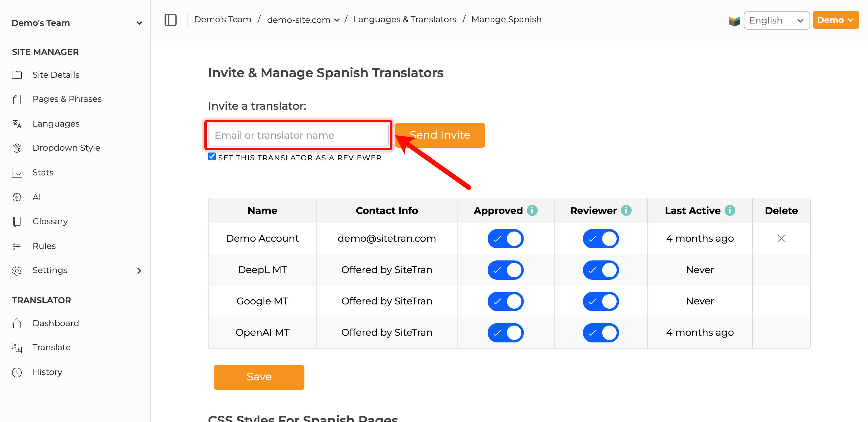Click the Dashboard home icon
The width and height of the screenshot is (868, 422).
(17, 323)
